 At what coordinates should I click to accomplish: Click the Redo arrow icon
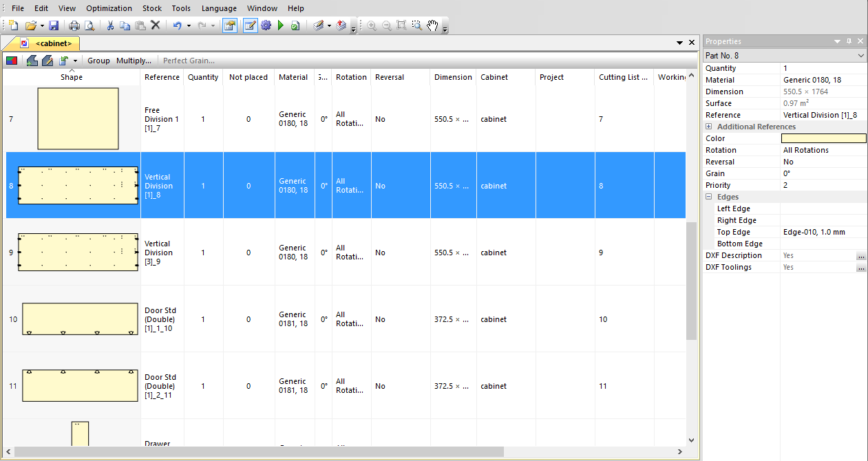point(202,26)
